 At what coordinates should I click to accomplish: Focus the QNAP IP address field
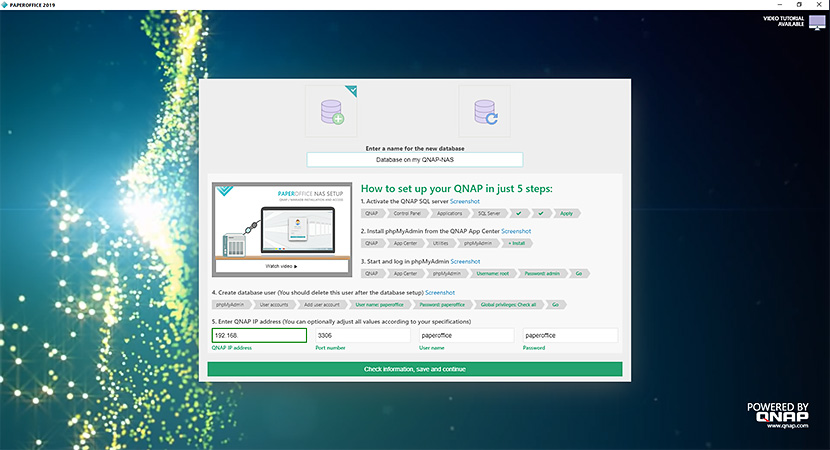click(x=259, y=335)
